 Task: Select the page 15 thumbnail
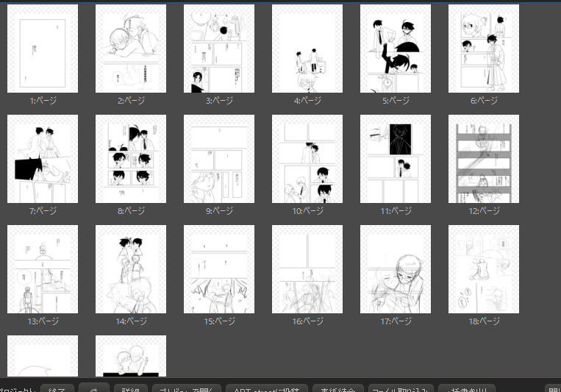tap(219, 269)
